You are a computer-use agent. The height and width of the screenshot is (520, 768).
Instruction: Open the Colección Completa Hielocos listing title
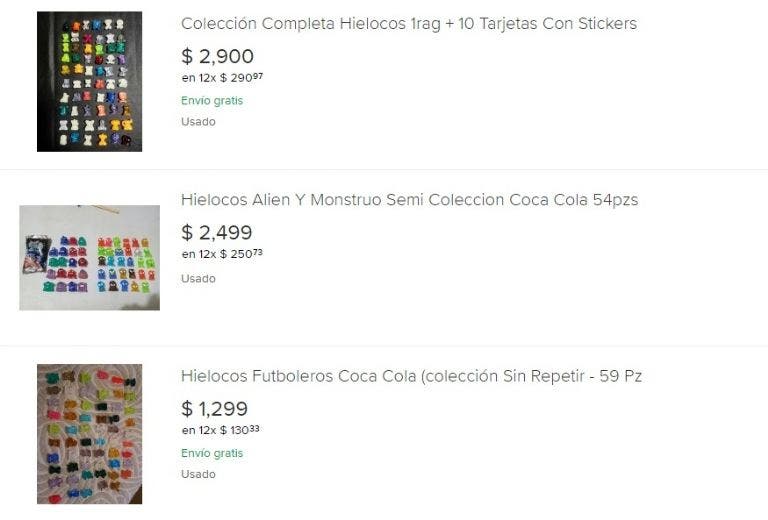pyautogui.click(x=408, y=24)
